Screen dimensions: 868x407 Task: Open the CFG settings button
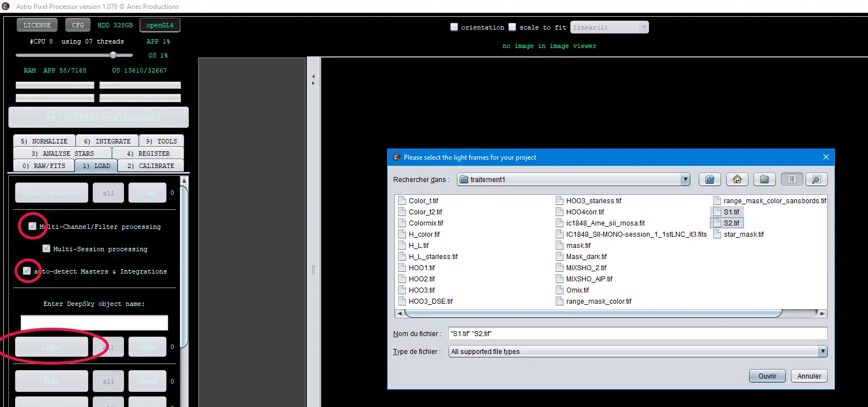tap(78, 25)
